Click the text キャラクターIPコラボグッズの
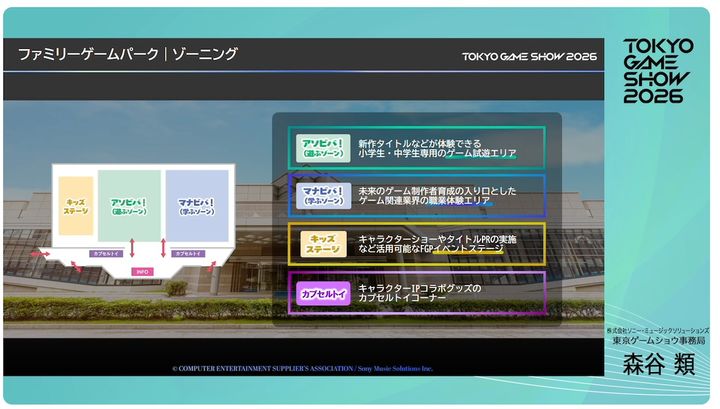The image size is (720, 409). point(420,288)
